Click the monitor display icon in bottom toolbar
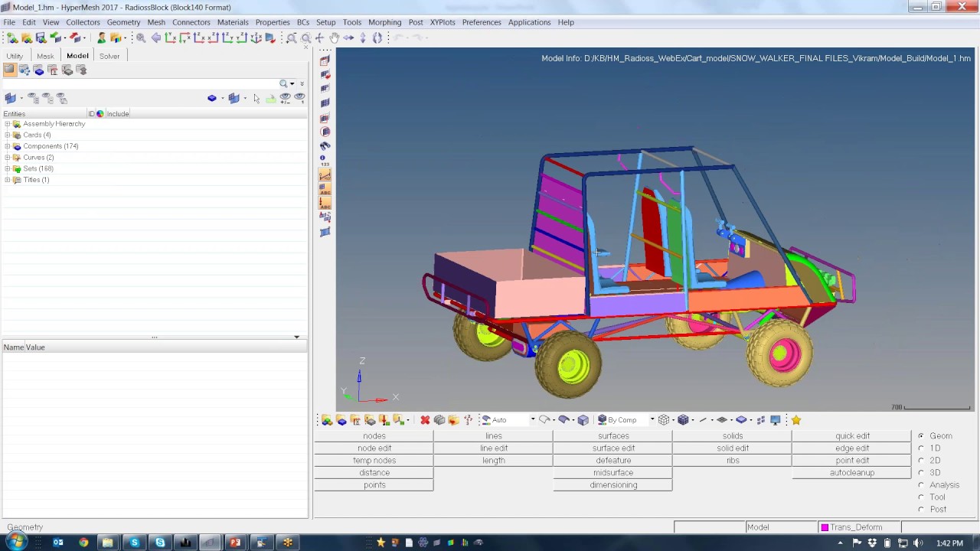The width and height of the screenshot is (980, 551). (776, 419)
